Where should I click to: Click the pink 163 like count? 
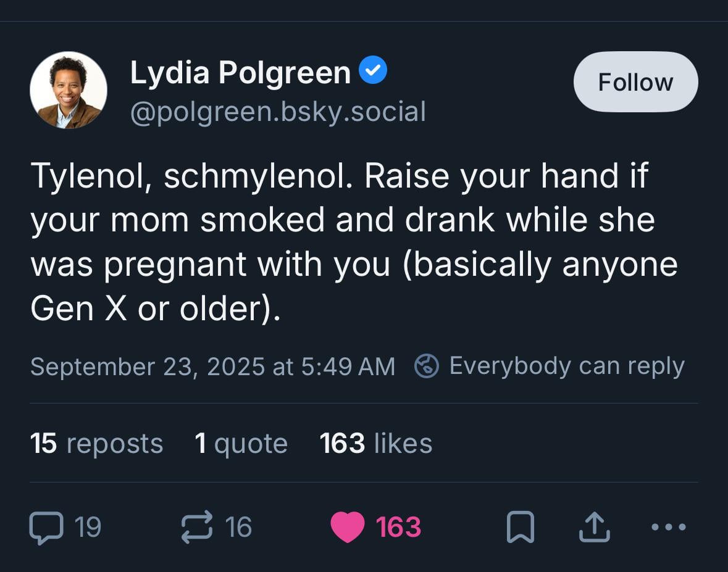click(x=398, y=528)
